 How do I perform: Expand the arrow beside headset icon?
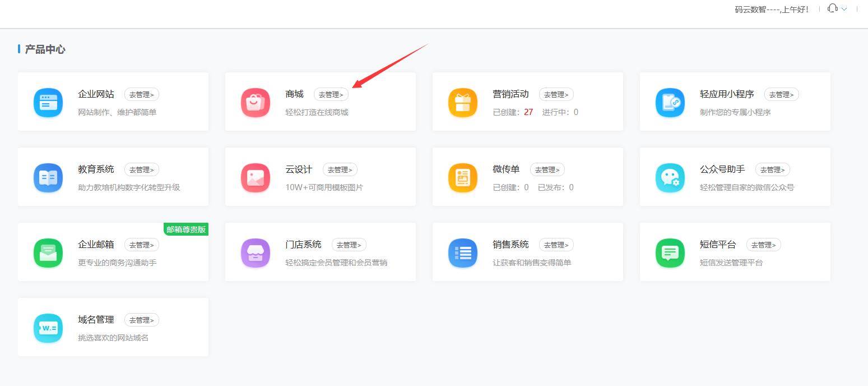click(x=844, y=9)
